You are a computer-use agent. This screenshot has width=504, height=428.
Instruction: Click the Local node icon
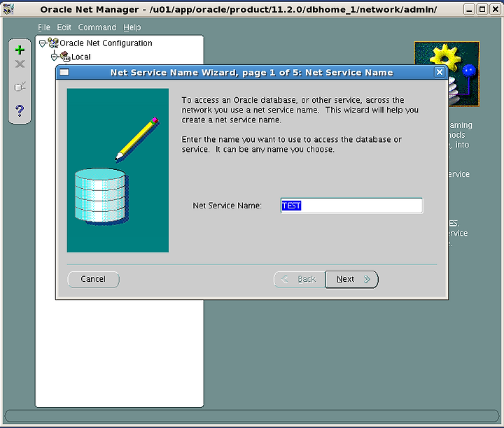tap(65, 57)
